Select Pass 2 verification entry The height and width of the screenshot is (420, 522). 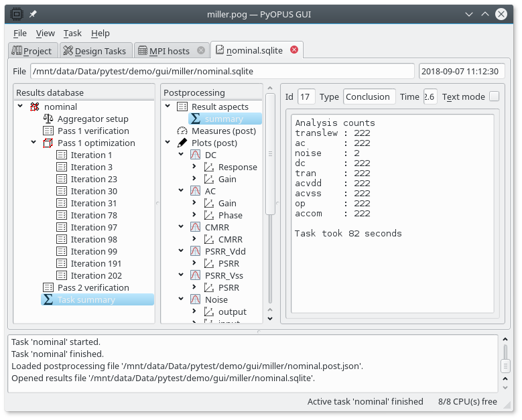click(92, 287)
